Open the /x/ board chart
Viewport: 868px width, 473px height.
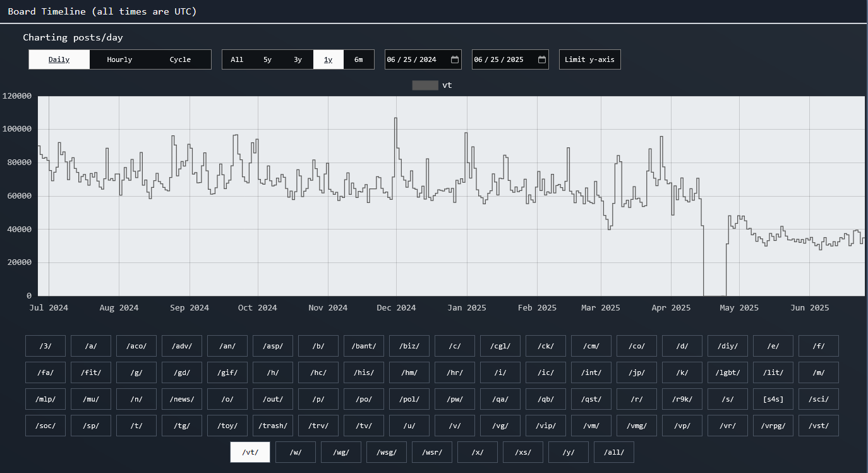tap(478, 452)
